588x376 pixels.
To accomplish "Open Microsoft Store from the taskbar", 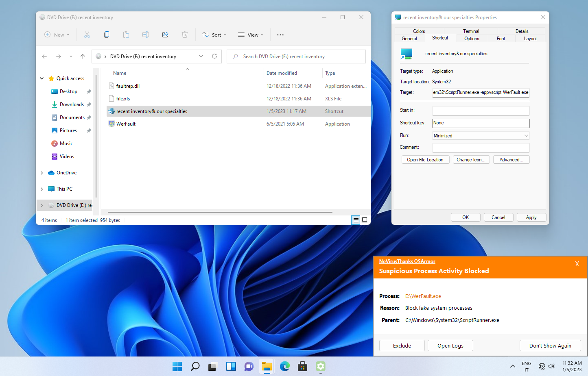I will (x=302, y=367).
